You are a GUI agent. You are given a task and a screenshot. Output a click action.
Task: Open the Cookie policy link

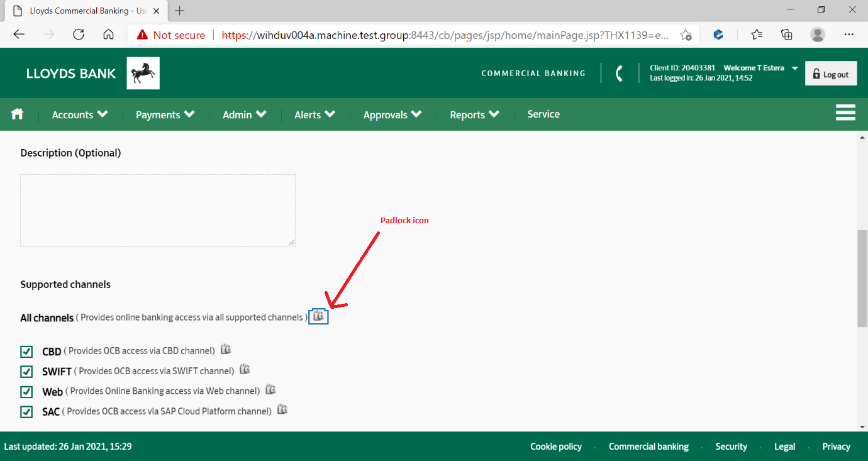(556, 446)
